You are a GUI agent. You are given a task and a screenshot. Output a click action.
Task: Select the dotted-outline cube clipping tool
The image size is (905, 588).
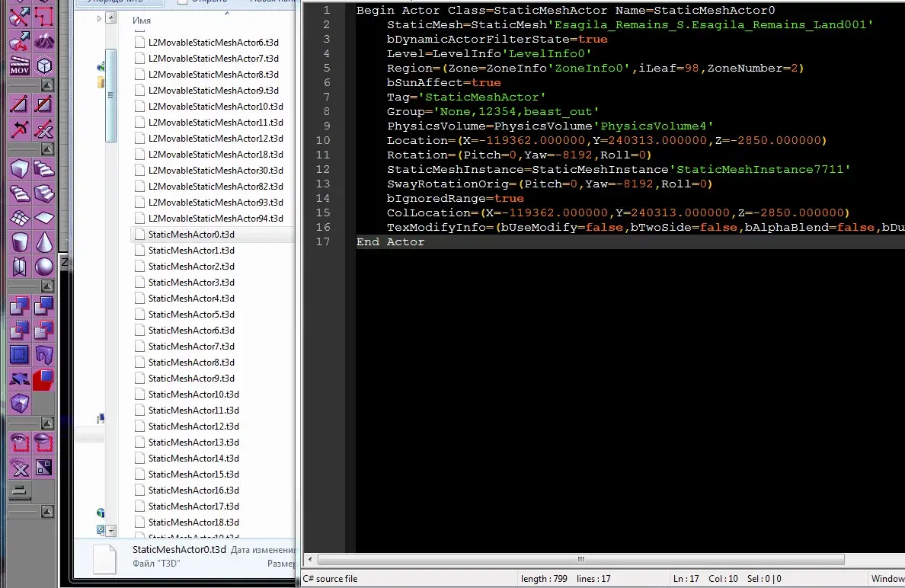[44, 66]
